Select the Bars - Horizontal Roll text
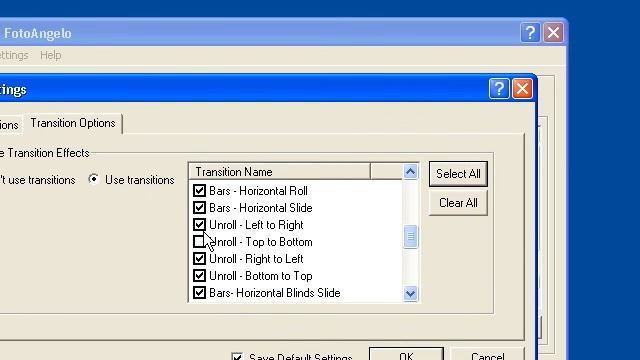 (x=258, y=191)
